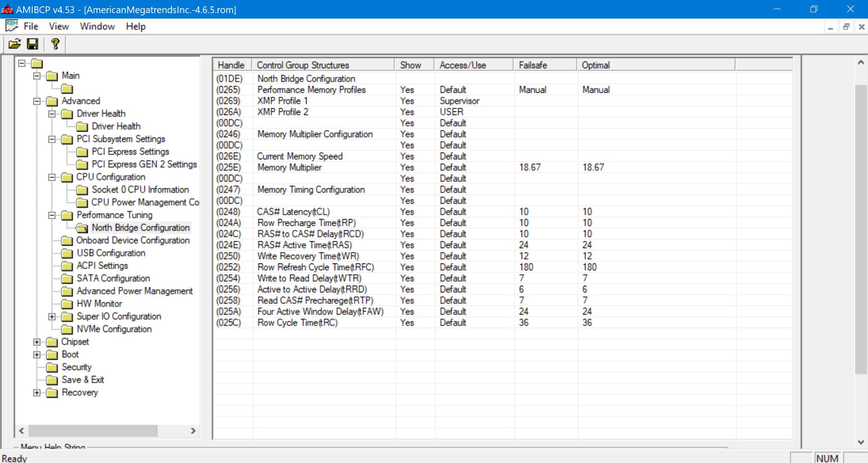
Task: Expand the Boot tree node
Action: [37, 354]
